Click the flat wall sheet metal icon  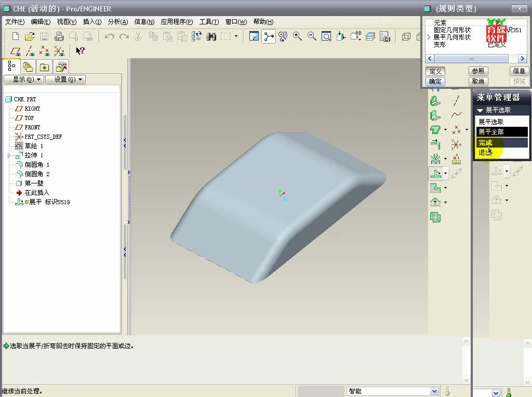(x=435, y=101)
